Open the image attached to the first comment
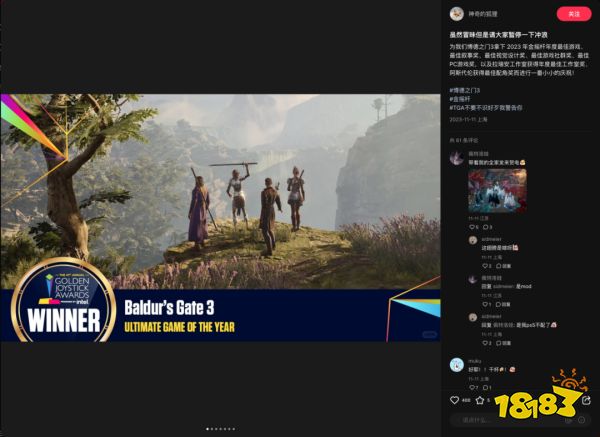600x437 pixels. [x=497, y=190]
